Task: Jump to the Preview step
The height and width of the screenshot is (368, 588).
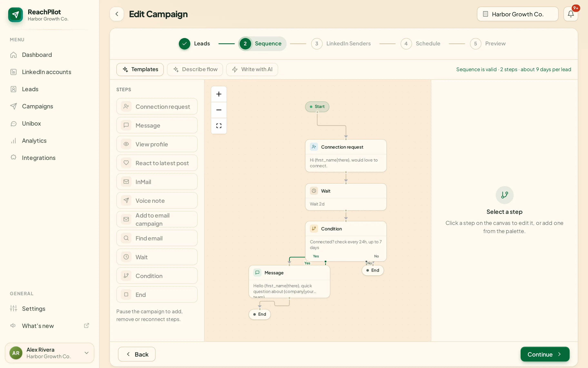Action: click(x=488, y=44)
